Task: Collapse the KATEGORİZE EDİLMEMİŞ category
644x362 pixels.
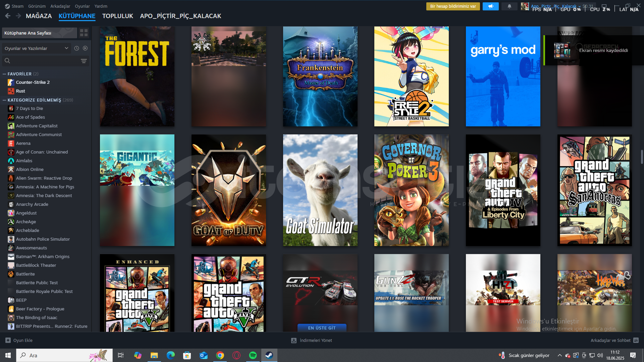Action: (x=4, y=100)
